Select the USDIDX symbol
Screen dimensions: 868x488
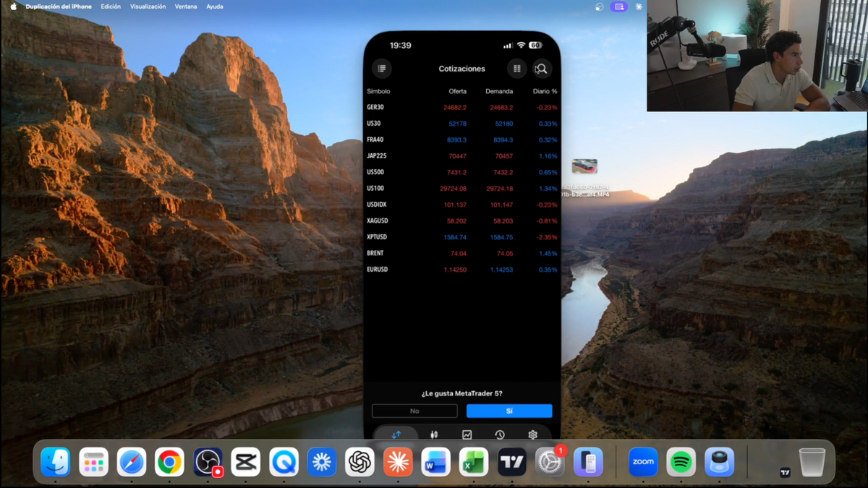[x=377, y=205]
